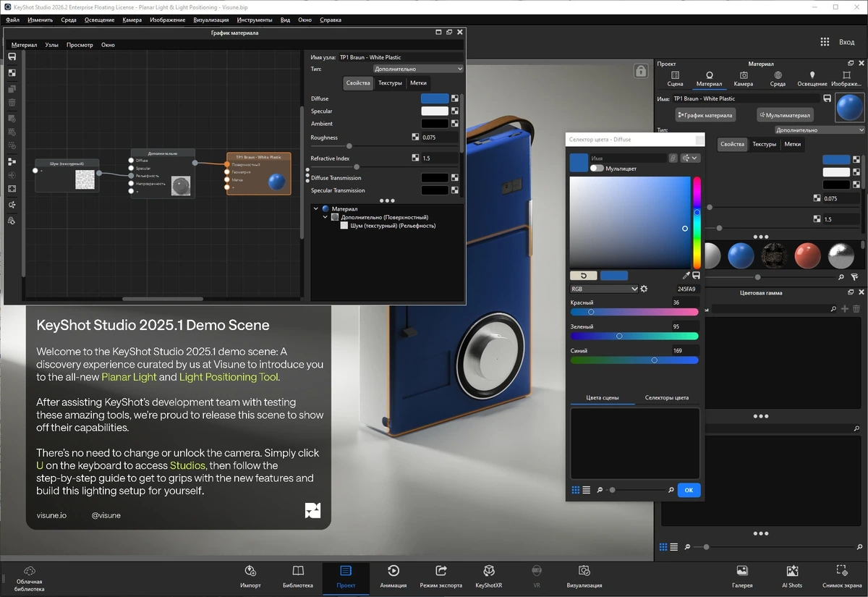Click the link icon next to color name field
The width and height of the screenshot is (868, 597).
pyautogui.click(x=673, y=158)
